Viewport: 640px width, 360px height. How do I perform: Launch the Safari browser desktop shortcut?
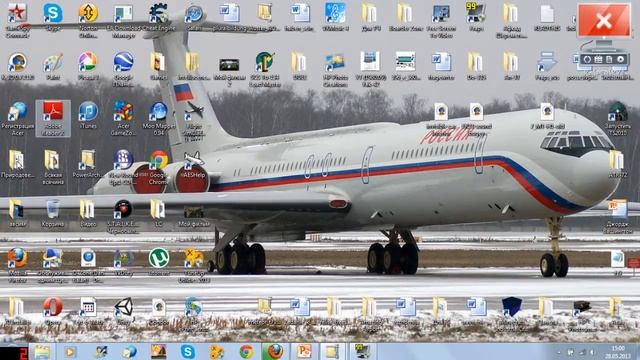point(193,17)
